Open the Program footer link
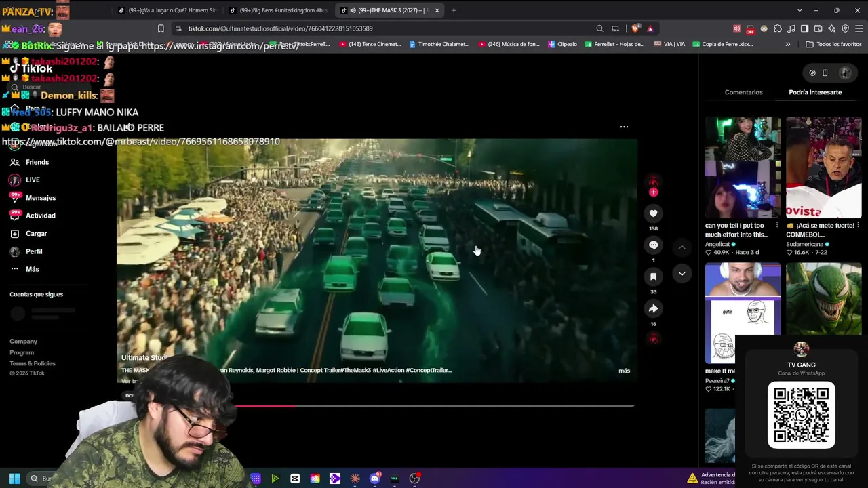This screenshot has height=488, width=868. [x=22, y=352]
